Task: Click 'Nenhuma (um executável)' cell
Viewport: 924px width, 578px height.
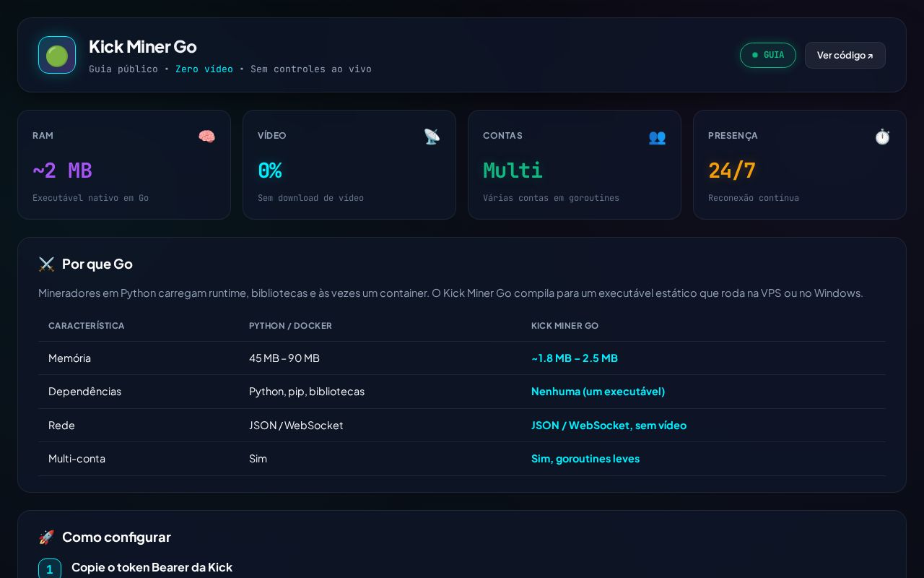Action: coord(598,392)
